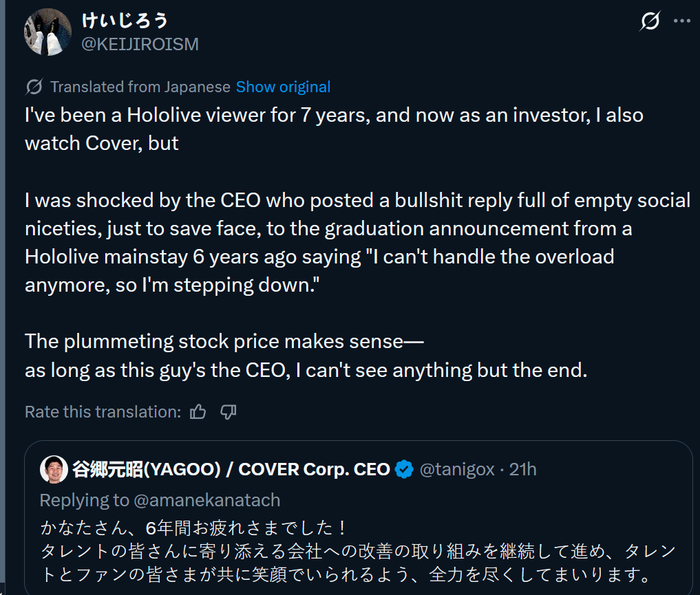Click Show original link
Screen dimensions: 700x595
pos(283,87)
